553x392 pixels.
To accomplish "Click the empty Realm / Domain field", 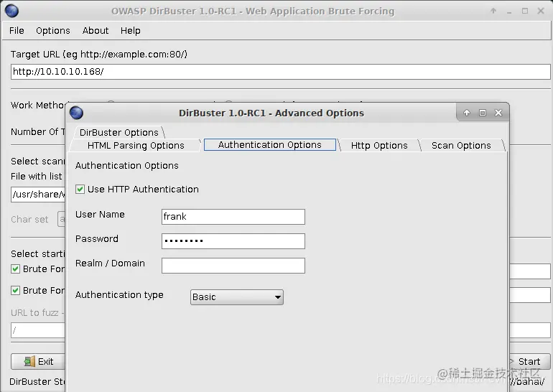I will tap(233, 266).
